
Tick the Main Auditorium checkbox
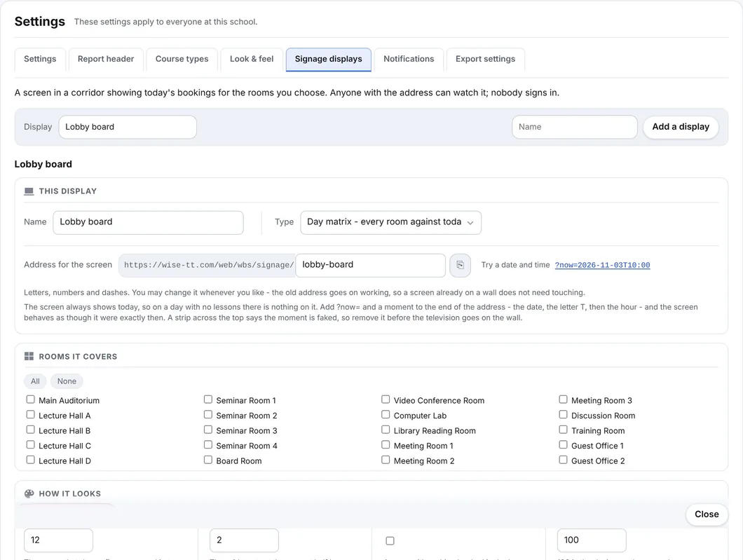[x=31, y=399]
